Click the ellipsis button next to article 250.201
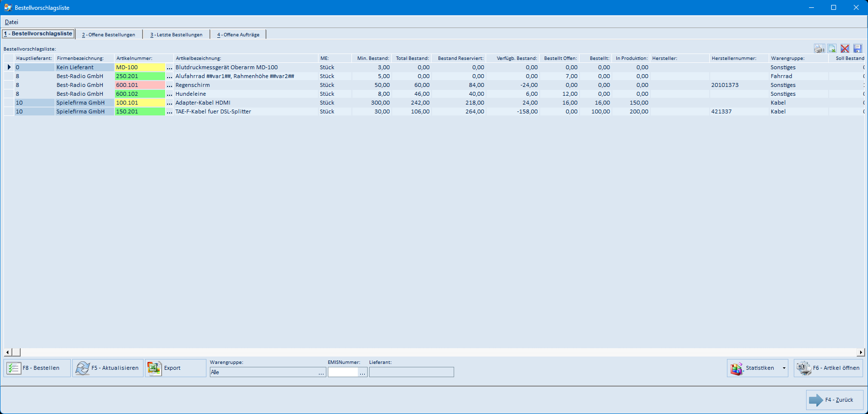Viewport: 868px width, 414px height. (170, 76)
